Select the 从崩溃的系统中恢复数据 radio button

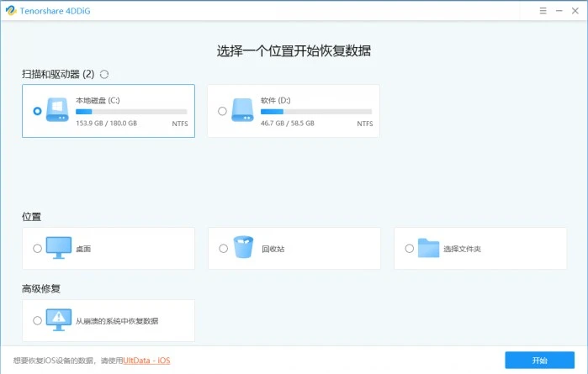click(x=37, y=321)
